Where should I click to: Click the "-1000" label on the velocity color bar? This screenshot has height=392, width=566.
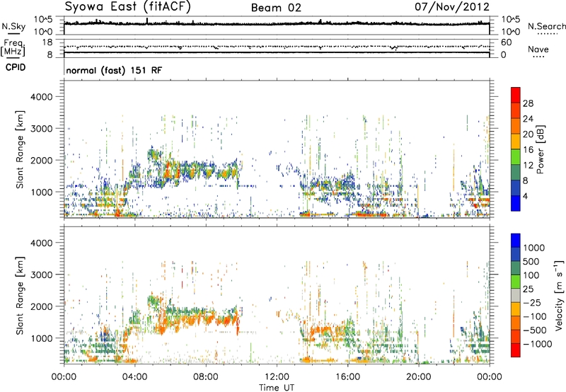pyautogui.click(x=537, y=344)
